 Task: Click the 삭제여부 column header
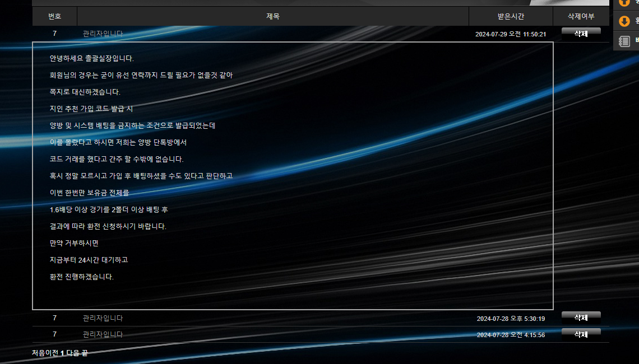tap(581, 16)
